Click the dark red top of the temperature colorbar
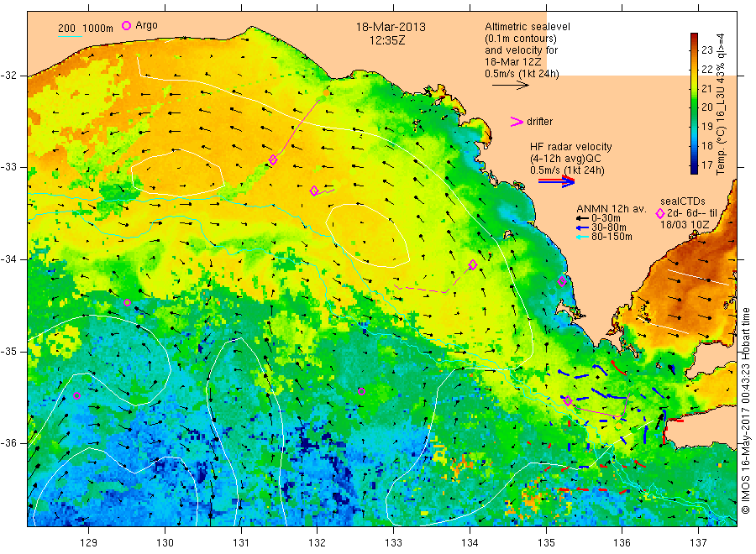Image resolution: width=756 pixels, height=554 pixels. 695,37
